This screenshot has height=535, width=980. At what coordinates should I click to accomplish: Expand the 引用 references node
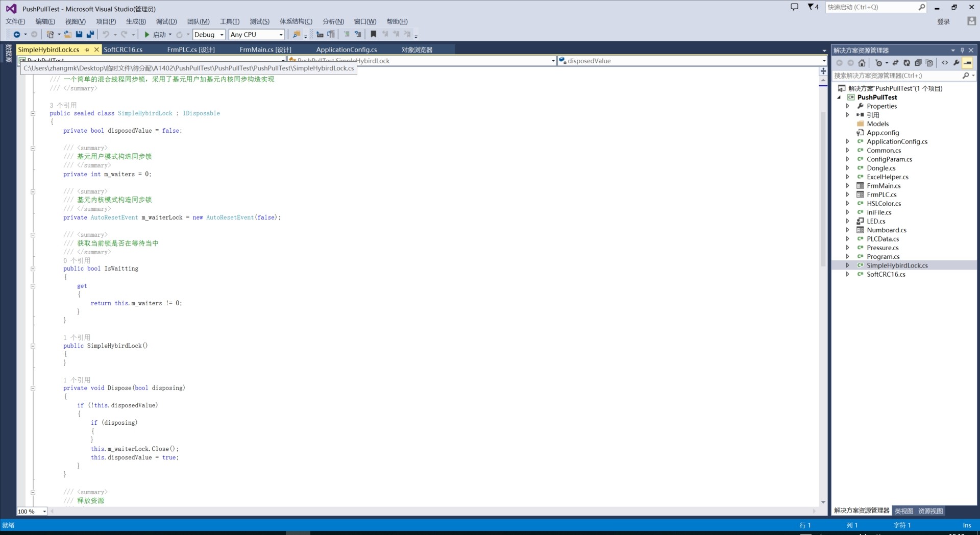(848, 115)
